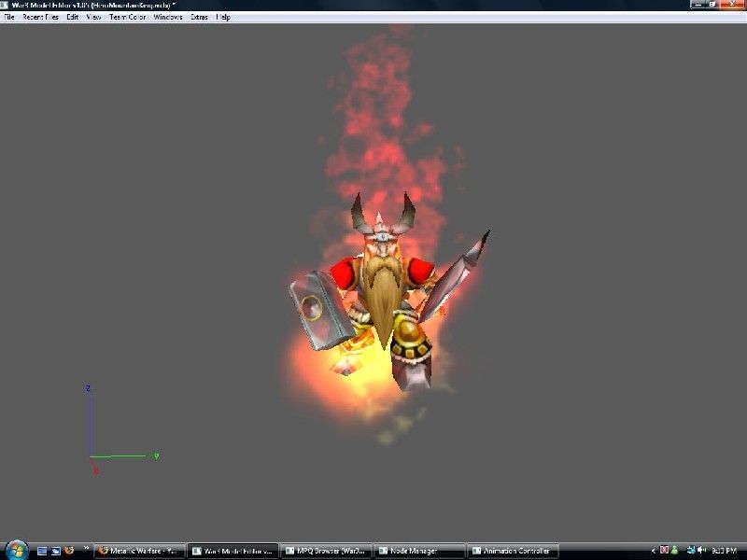747x560 pixels.
Task: Open the File menu
Action: coord(9,17)
